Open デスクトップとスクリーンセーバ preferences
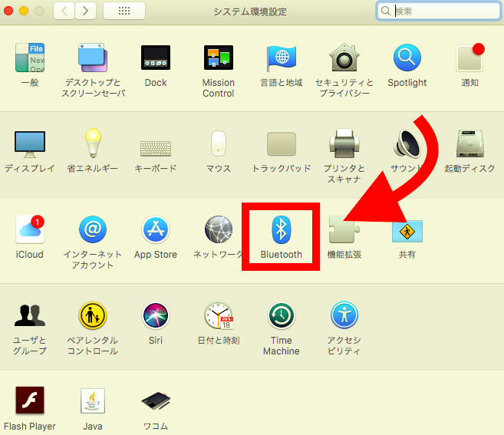Image resolution: width=504 pixels, height=435 pixels. coord(93,58)
